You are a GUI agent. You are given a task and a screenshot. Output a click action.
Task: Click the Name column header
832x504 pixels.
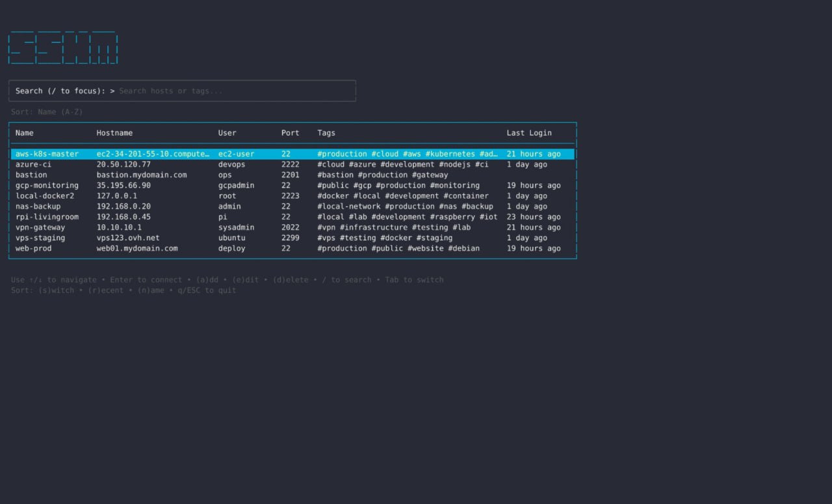[25, 132]
